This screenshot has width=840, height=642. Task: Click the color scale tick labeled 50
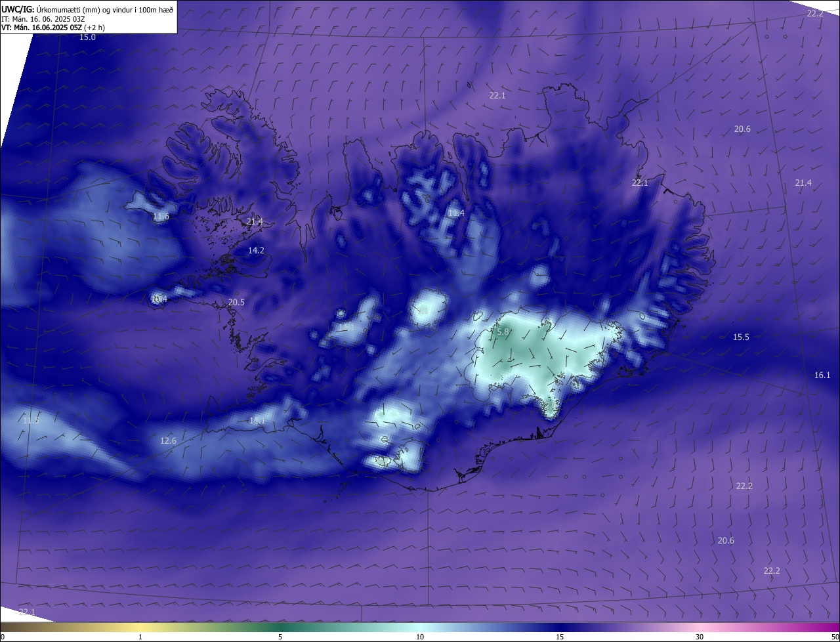coord(835,637)
